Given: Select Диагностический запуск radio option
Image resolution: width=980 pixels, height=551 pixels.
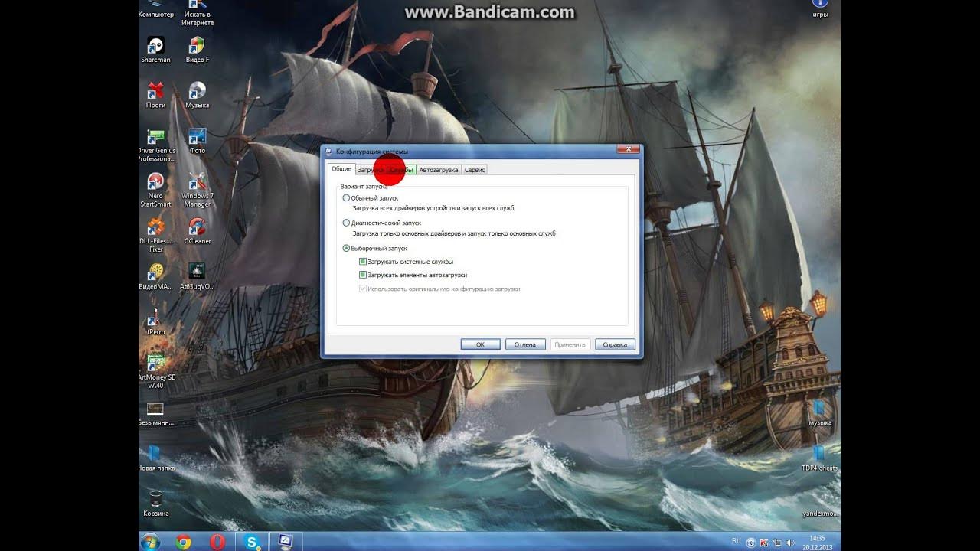Looking at the screenshot, I should pyautogui.click(x=381, y=223).
